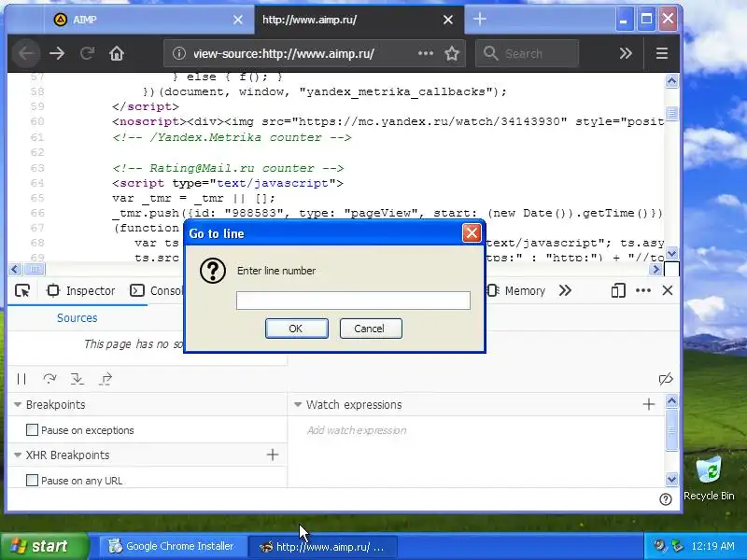The height and width of the screenshot is (560, 747).
Task: Reload the current page
Action: click(87, 53)
